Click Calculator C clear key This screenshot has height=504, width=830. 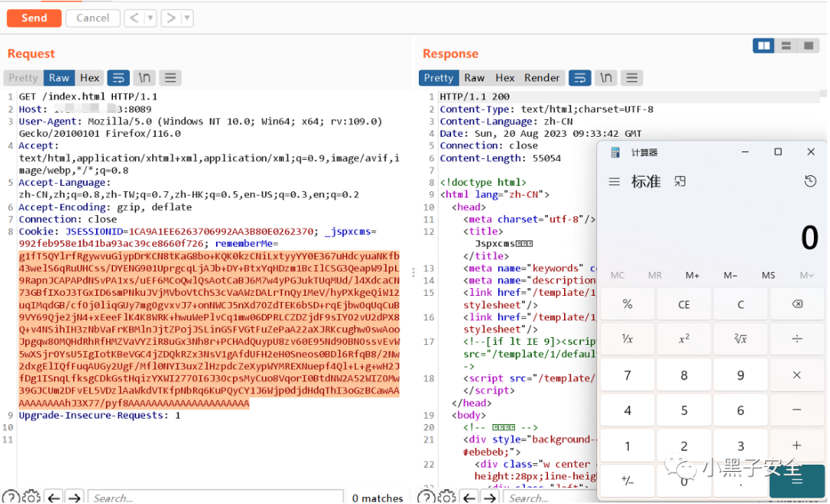(x=741, y=304)
